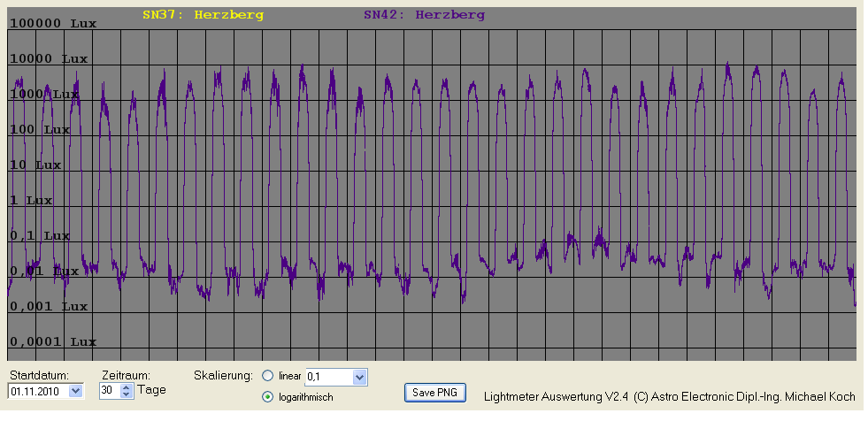Expand the linear scale value dropdown arrow
868x421 pixels.
click(x=359, y=378)
